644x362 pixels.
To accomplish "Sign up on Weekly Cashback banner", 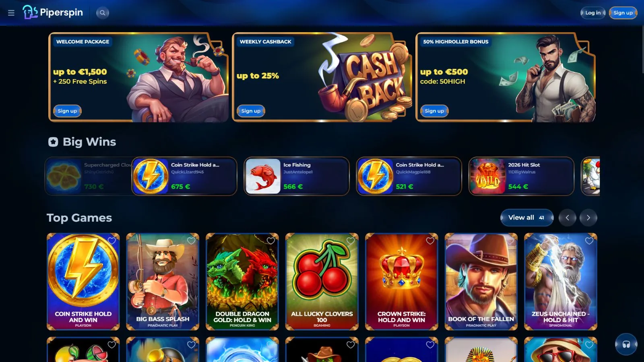I will click(251, 111).
